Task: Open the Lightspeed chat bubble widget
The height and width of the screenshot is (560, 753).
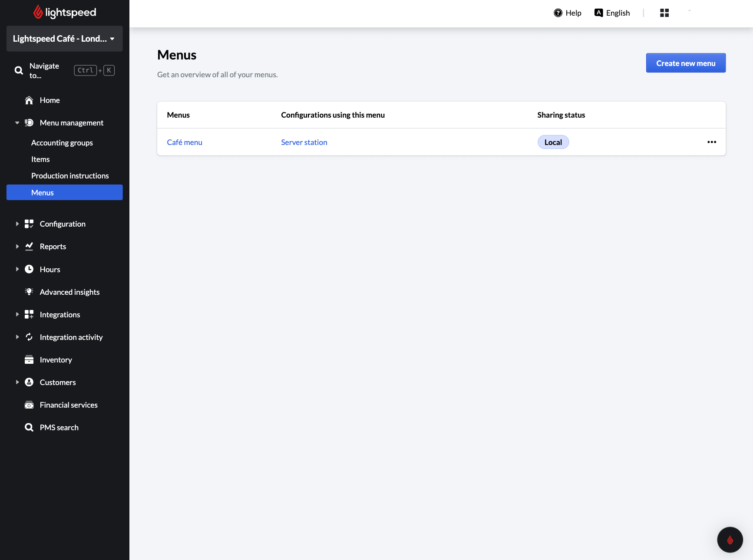Action: tap(730, 540)
